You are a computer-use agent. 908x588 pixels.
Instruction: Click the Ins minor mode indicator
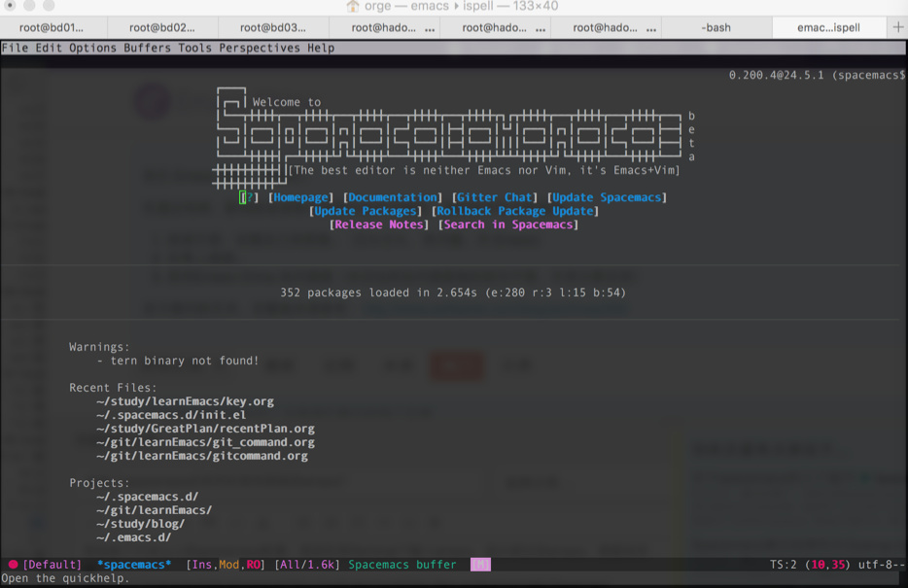(x=202, y=565)
